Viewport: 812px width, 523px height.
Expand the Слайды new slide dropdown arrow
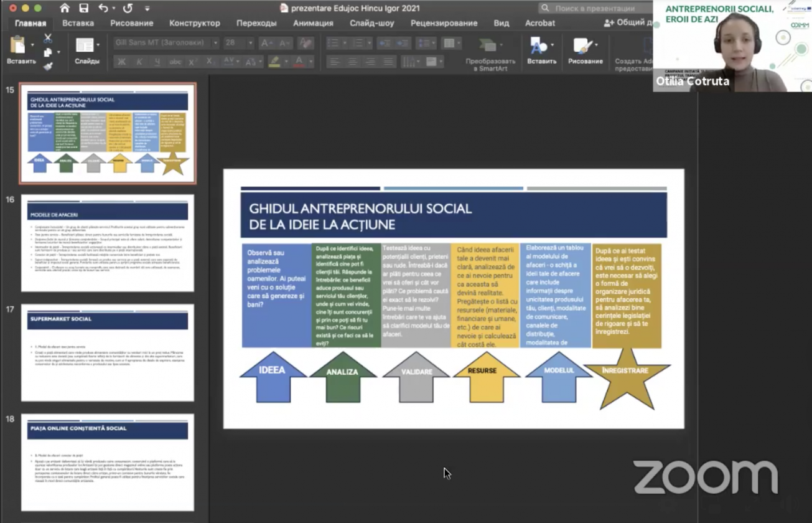(98, 45)
